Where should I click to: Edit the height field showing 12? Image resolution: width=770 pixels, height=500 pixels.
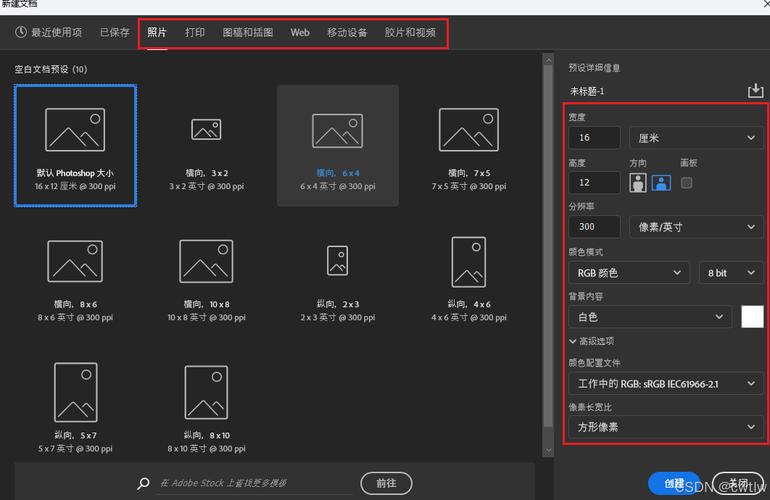(594, 183)
